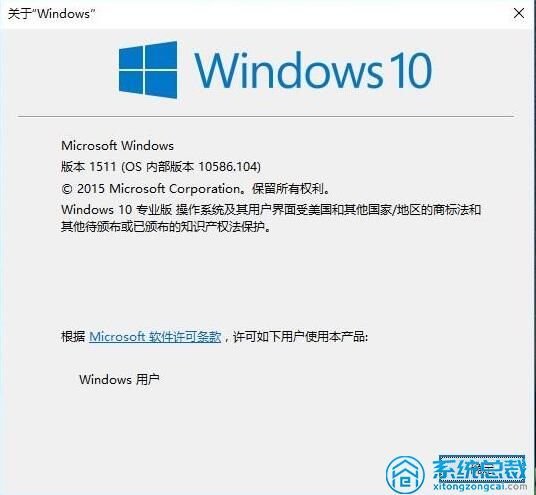Open the Microsoft 软件许可条款 link
The width and height of the screenshot is (536, 495).
(x=155, y=337)
